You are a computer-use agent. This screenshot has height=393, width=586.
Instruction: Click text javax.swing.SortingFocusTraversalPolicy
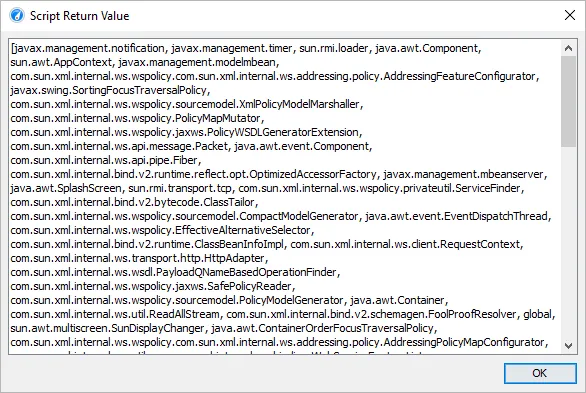click(109, 90)
